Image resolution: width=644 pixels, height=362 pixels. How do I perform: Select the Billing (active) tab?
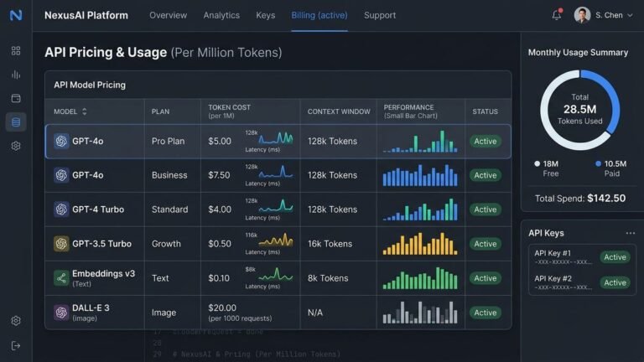319,15
